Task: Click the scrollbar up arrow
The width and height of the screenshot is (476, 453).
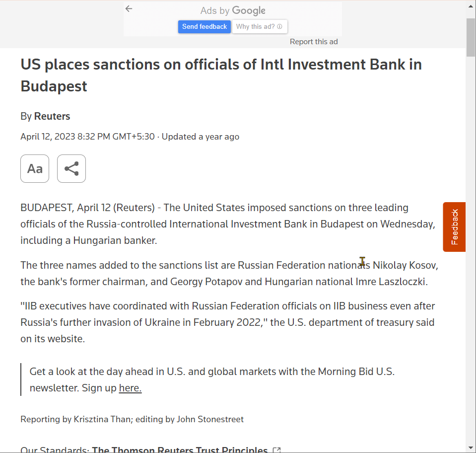Action: 471,6
